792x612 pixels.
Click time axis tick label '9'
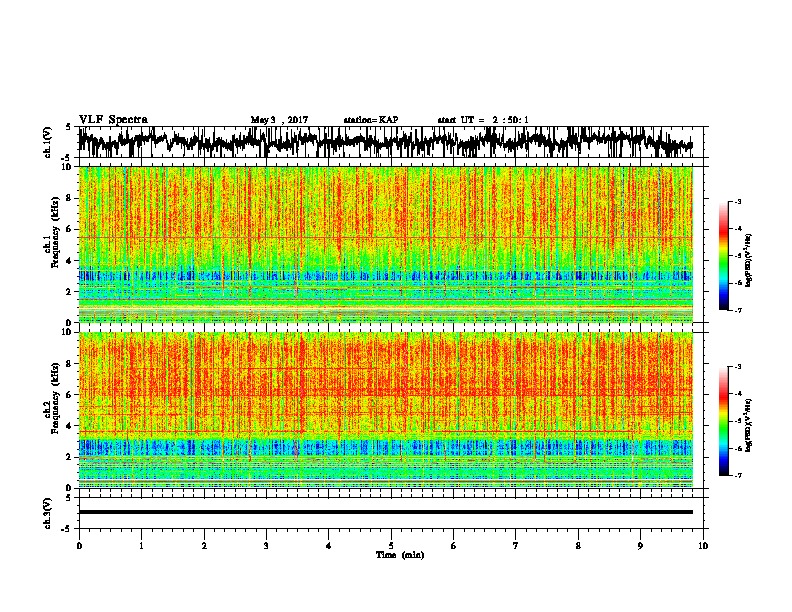(x=640, y=546)
